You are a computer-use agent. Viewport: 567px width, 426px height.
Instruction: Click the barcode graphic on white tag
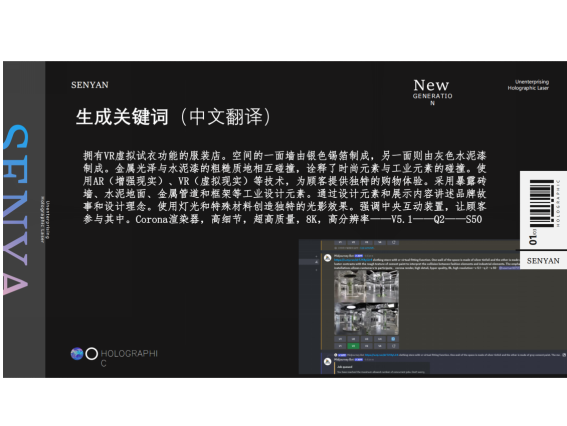coord(542,203)
